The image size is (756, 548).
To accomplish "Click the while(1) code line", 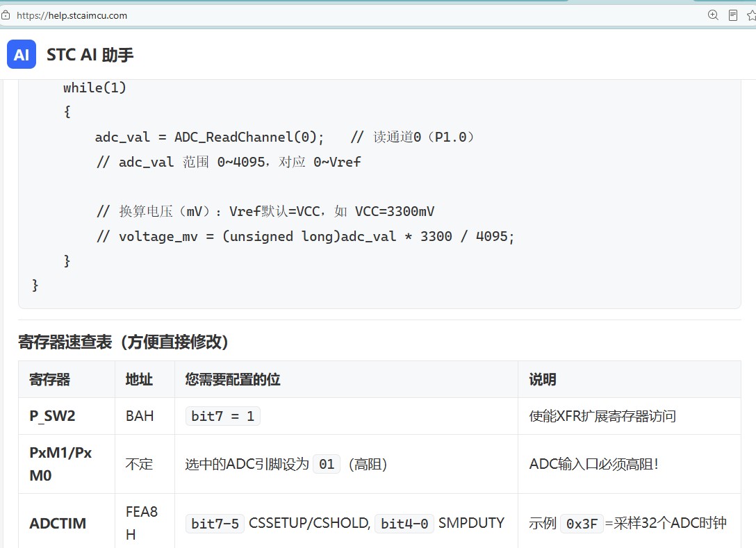I will [94, 88].
